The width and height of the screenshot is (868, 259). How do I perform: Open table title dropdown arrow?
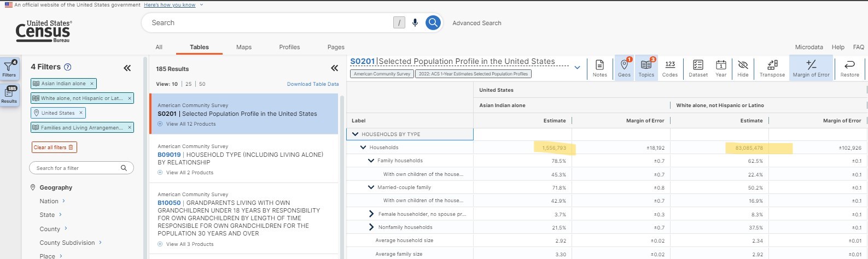pos(577,68)
